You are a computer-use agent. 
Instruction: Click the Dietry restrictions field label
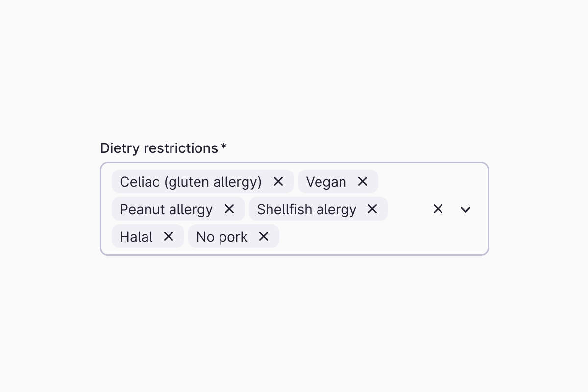pyautogui.click(x=159, y=148)
